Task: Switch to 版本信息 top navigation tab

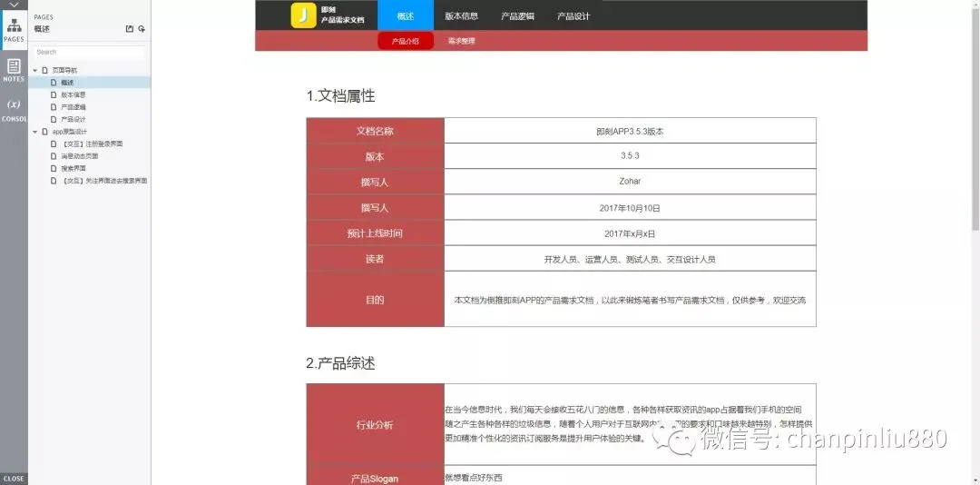Action: [461, 15]
